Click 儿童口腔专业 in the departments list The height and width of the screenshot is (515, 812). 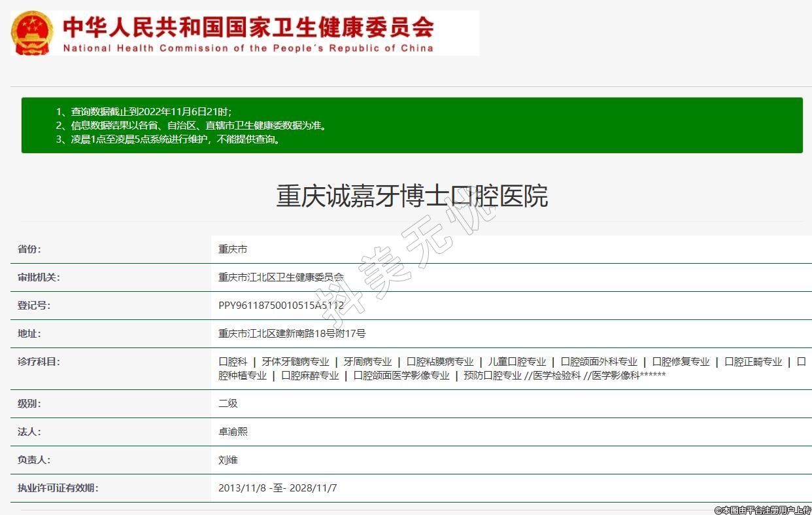[516, 362]
